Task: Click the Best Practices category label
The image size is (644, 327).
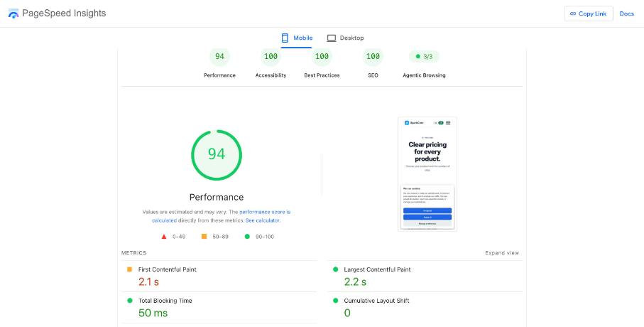Action: (x=322, y=75)
